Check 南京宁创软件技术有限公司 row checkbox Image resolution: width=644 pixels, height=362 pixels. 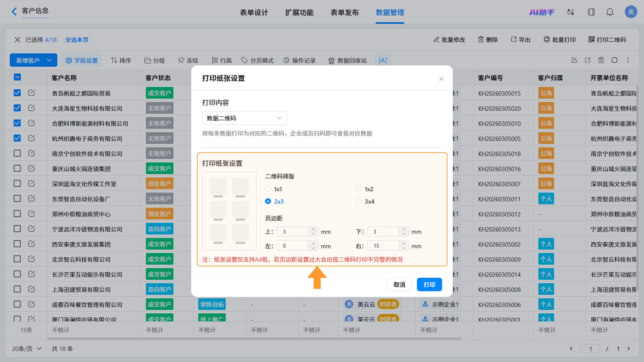tap(17, 153)
